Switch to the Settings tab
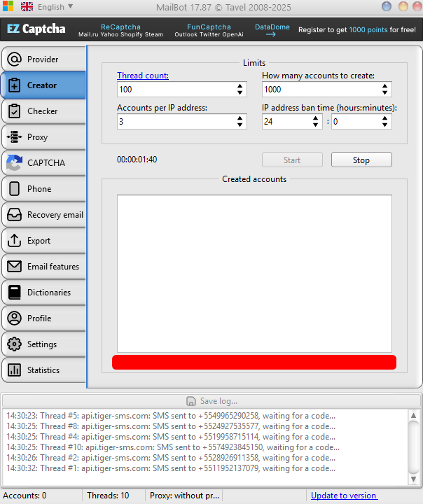 pos(44,344)
